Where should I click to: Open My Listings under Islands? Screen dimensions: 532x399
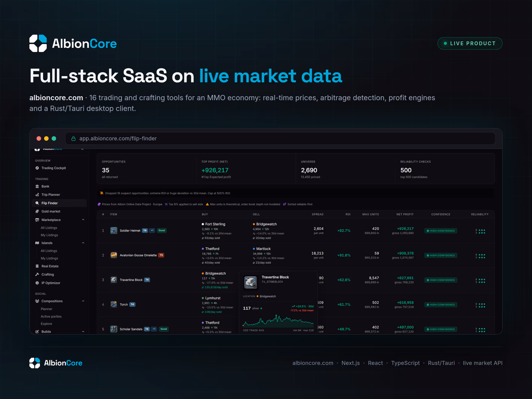(x=49, y=258)
